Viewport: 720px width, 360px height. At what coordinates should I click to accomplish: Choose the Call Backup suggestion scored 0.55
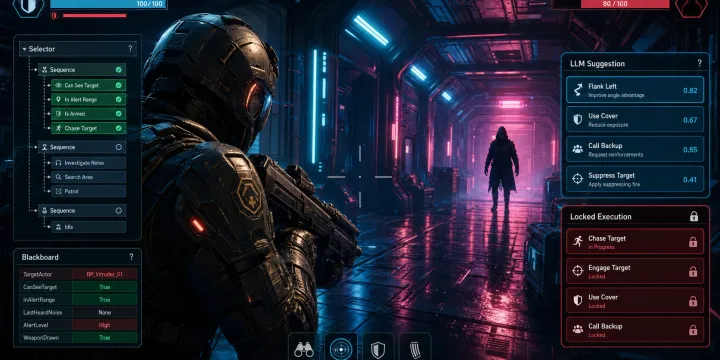(635, 149)
